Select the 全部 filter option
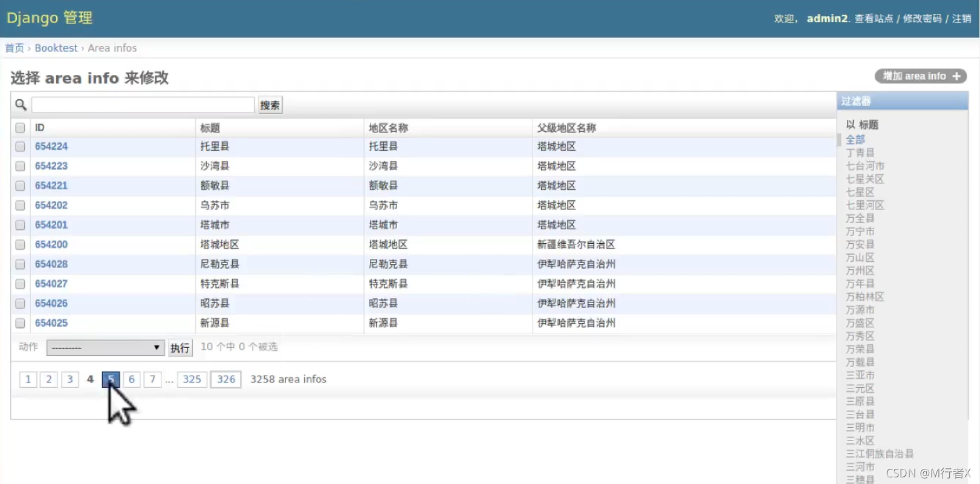This screenshot has width=980, height=484. (855, 140)
